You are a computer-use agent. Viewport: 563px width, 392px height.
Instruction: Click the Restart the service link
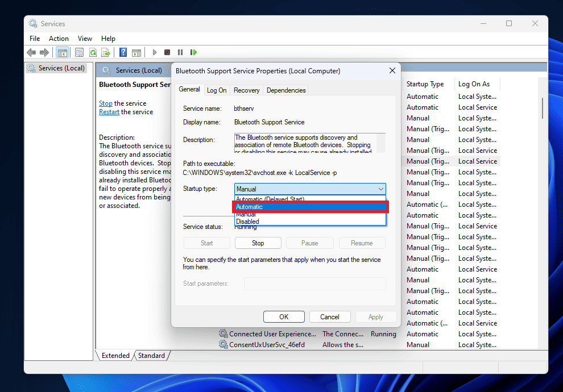109,112
